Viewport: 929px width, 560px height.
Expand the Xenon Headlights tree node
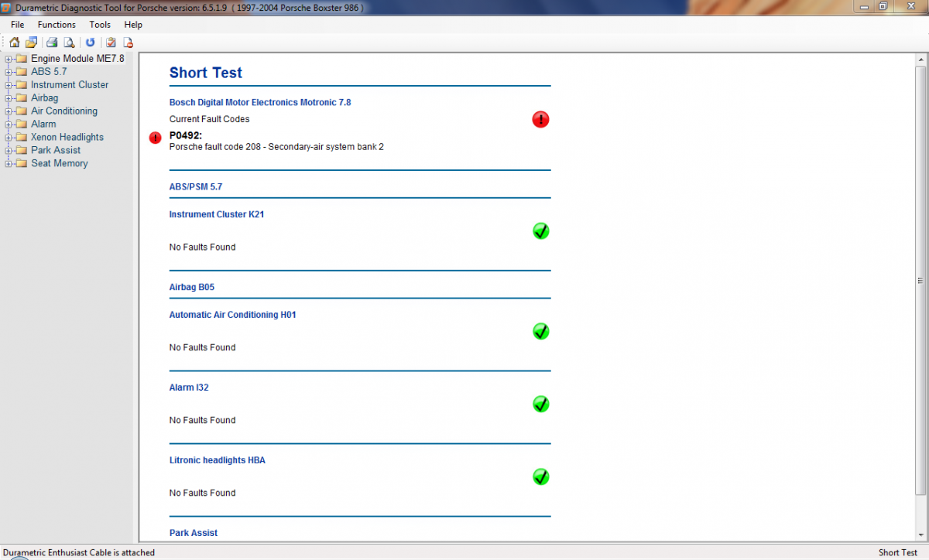pyautogui.click(x=9, y=138)
